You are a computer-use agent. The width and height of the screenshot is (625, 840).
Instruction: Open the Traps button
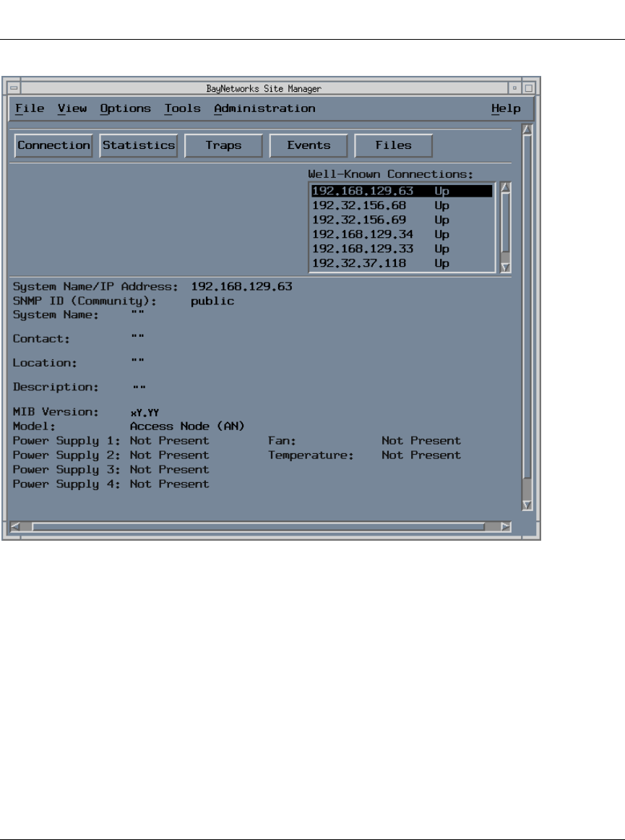(x=223, y=146)
